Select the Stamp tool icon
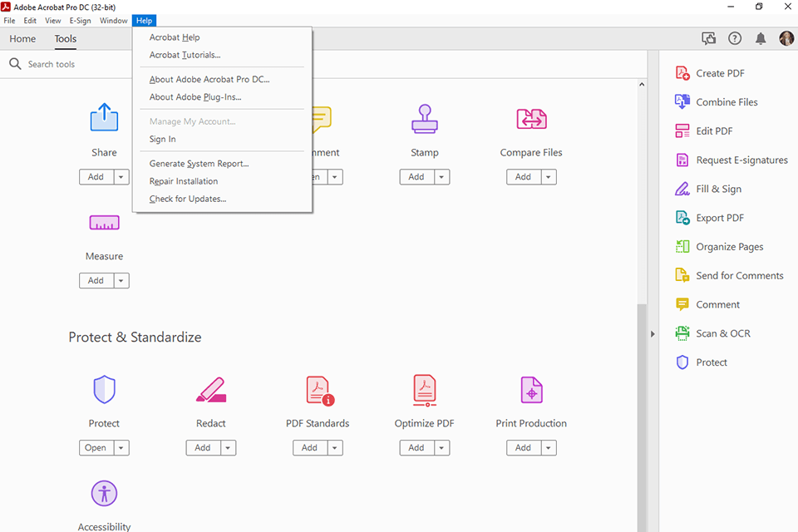798x532 pixels. [x=425, y=119]
